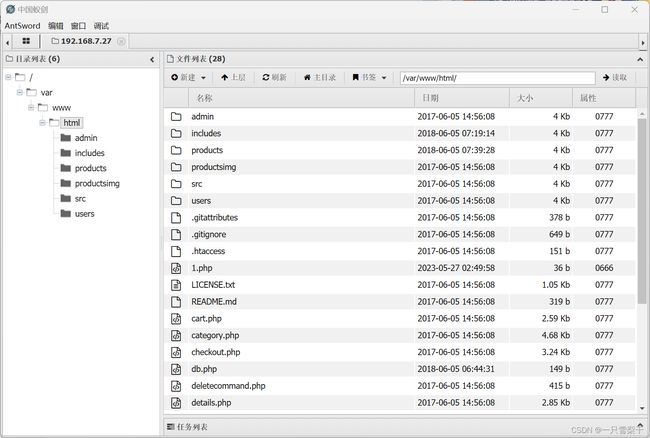Image resolution: width=650 pixels, height=438 pixels.
Task: Open the AntSword menu
Action: point(21,25)
